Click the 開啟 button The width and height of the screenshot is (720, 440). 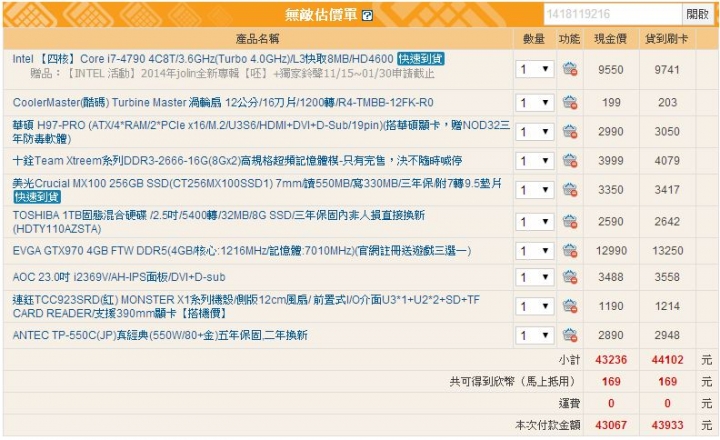[698, 14]
